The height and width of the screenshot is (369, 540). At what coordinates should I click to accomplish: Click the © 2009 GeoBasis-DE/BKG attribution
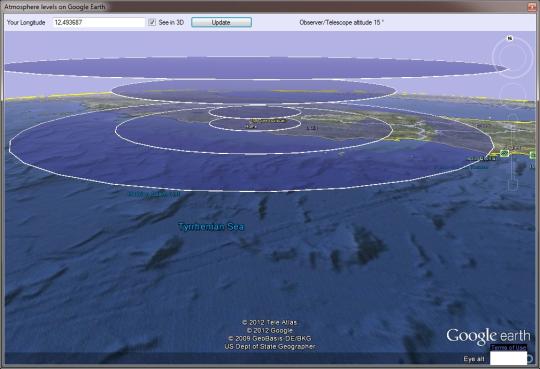(270, 338)
